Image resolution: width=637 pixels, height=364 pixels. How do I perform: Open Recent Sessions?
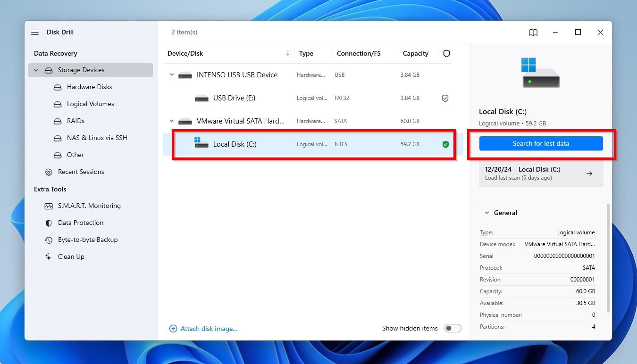coord(81,172)
